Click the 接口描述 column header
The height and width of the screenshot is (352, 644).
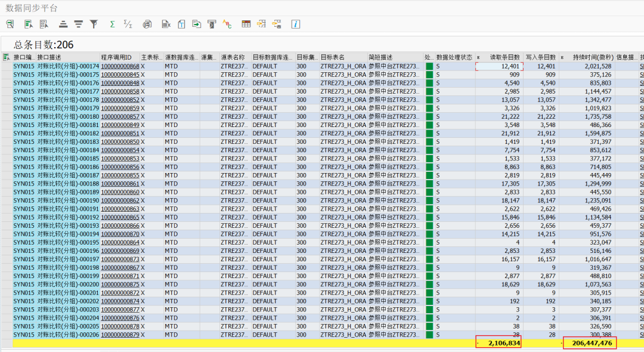point(68,57)
